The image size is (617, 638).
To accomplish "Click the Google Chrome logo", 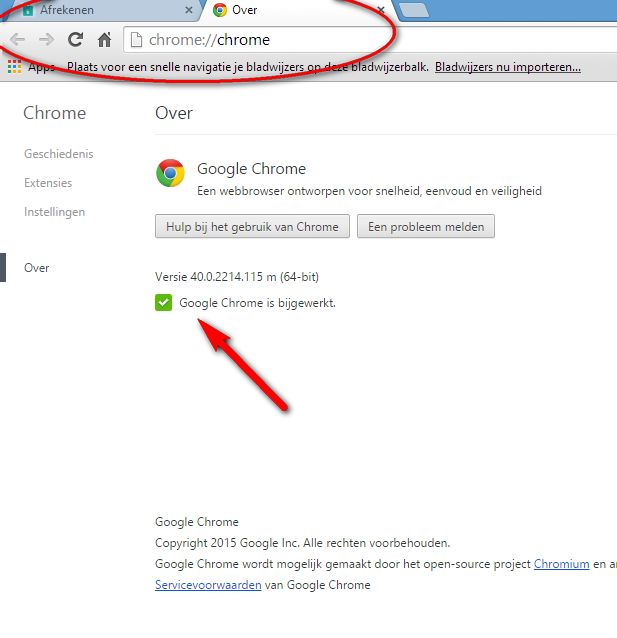I will [170, 173].
